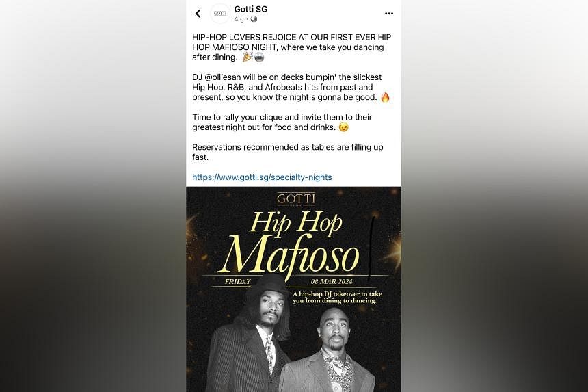
Task: Open the three-dot post options menu
Action: pyautogui.click(x=389, y=14)
